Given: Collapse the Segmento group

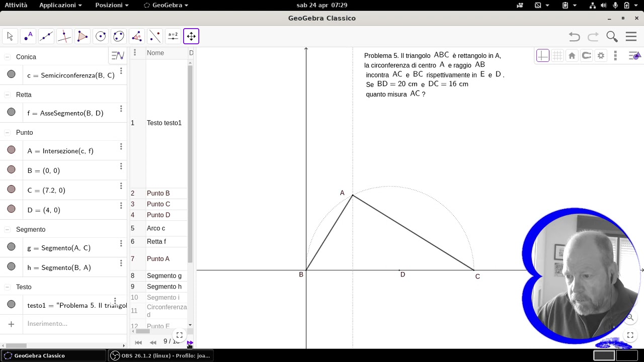Looking at the screenshot, I should click(8, 229).
